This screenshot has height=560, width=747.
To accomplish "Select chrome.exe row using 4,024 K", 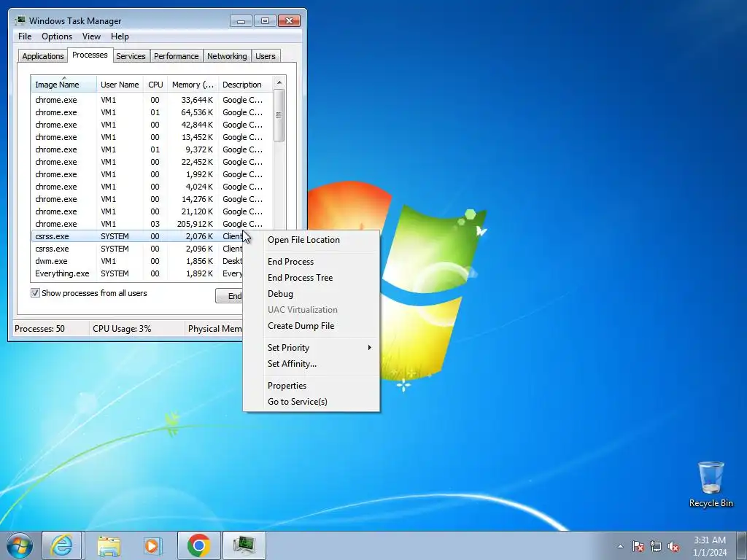I will tap(152, 187).
